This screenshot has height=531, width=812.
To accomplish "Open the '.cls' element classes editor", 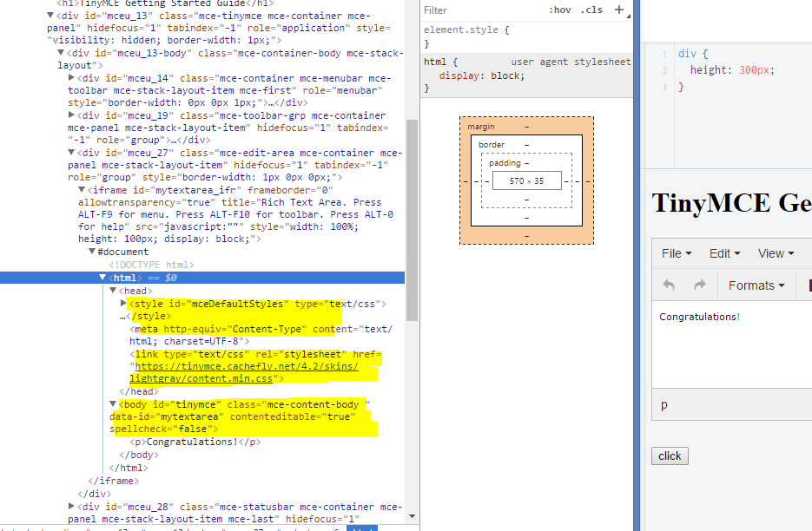I will [x=591, y=10].
